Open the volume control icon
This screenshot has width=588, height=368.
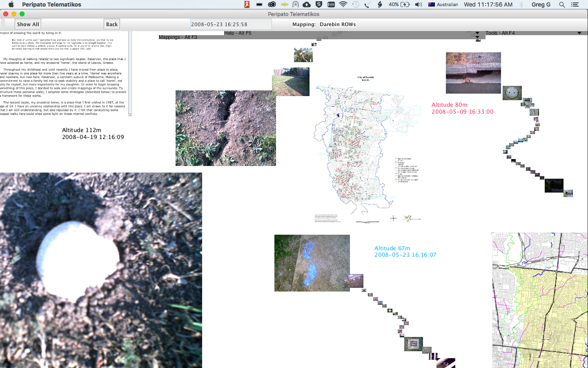[419, 4]
